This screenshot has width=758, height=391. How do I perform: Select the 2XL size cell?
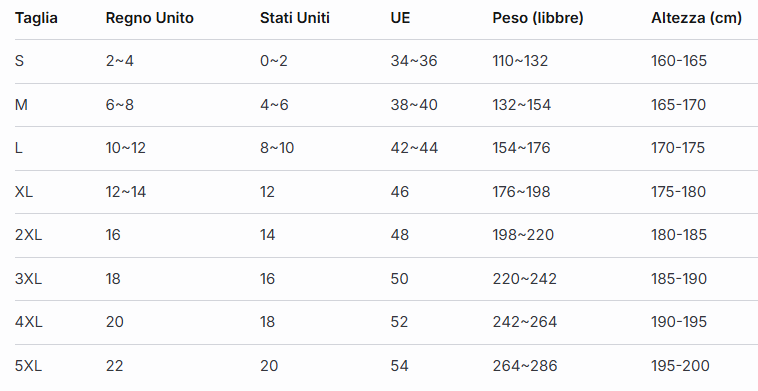coord(29,235)
